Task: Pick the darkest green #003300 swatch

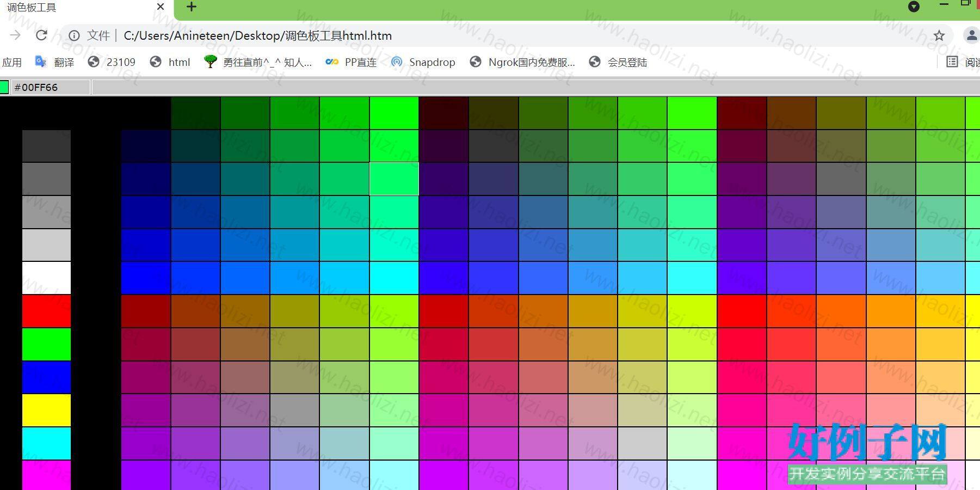Action: point(195,113)
